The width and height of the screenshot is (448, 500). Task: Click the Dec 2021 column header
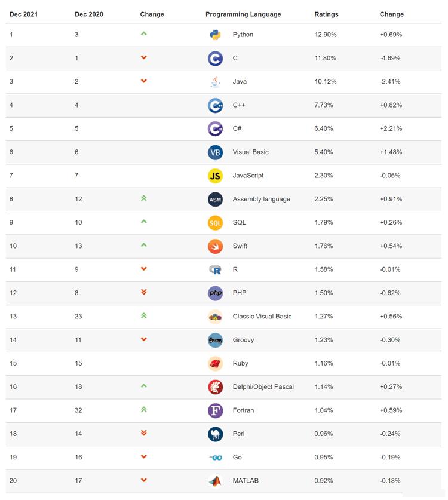click(23, 14)
